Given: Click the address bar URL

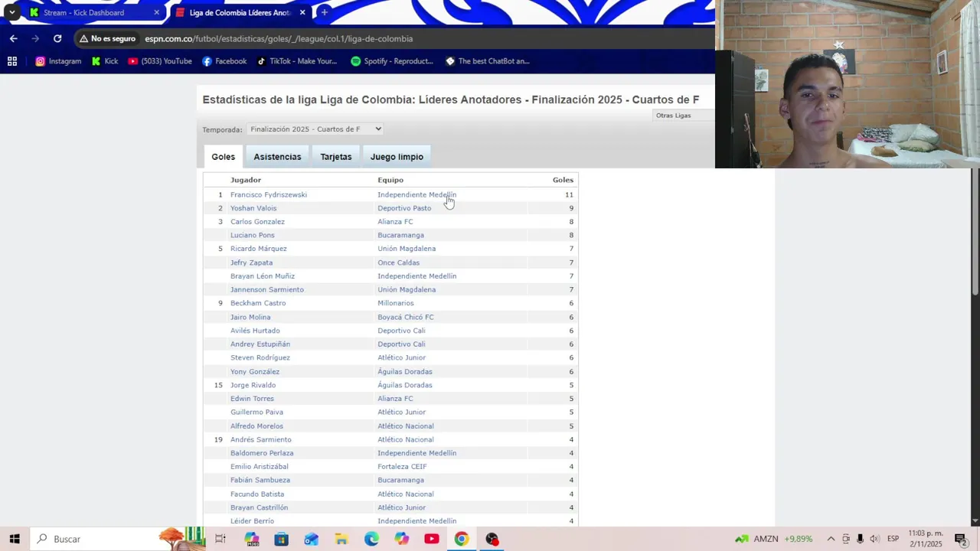Looking at the screenshot, I should (279, 38).
